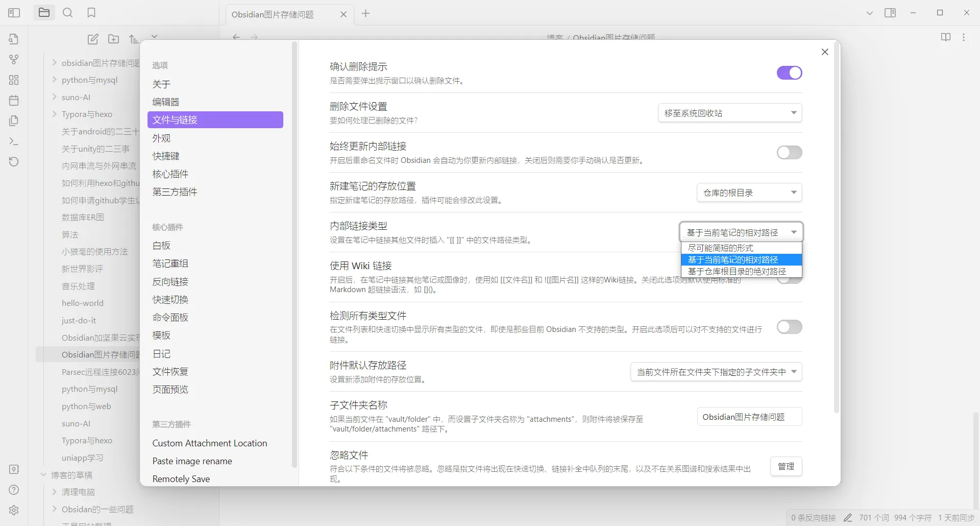The height and width of the screenshot is (526, 980).
Task: Open the more options vertical dots
Action: click(x=964, y=37)
